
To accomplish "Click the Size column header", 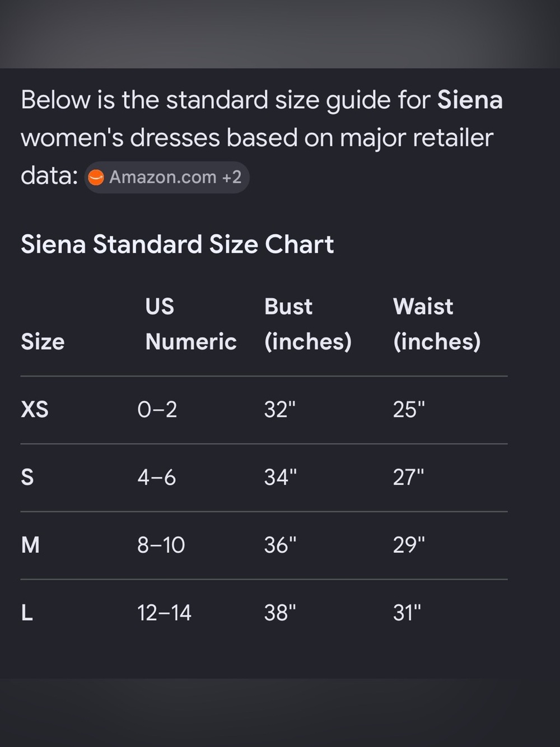I will click(43, 341).
